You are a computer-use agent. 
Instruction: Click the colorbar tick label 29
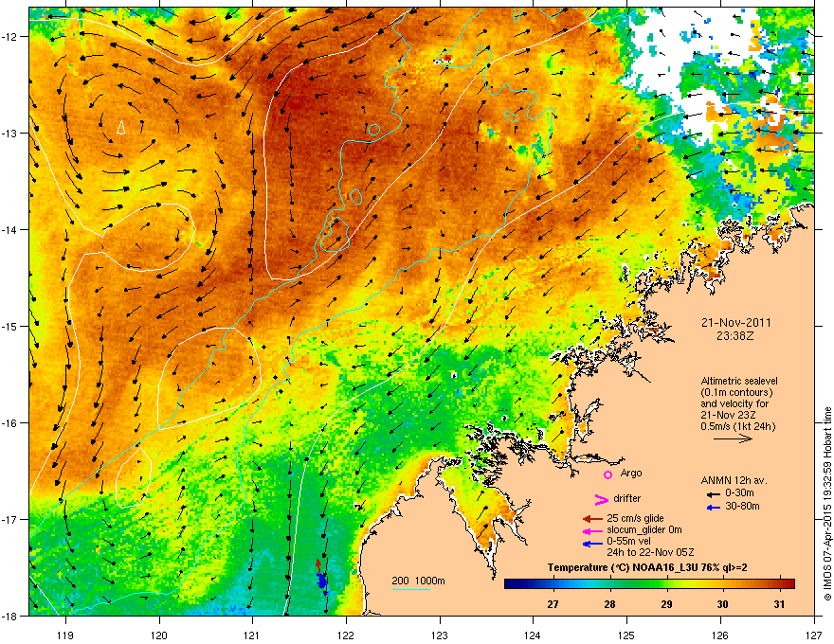[x=666, y=604]
